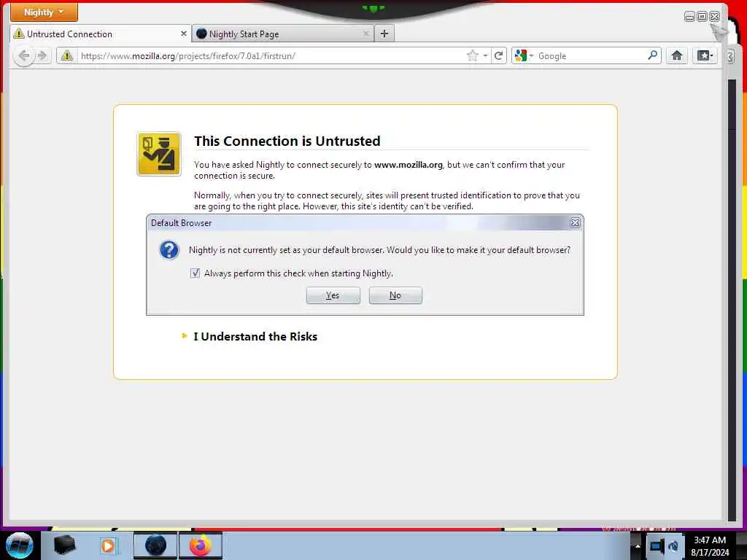Click the blue question mark dialog icon

tap(169, 250)
